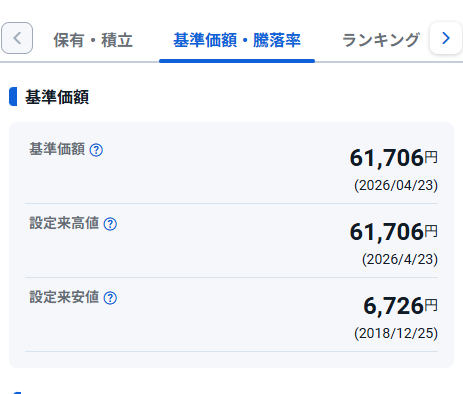Click the date (2018/12/25)

396,333
